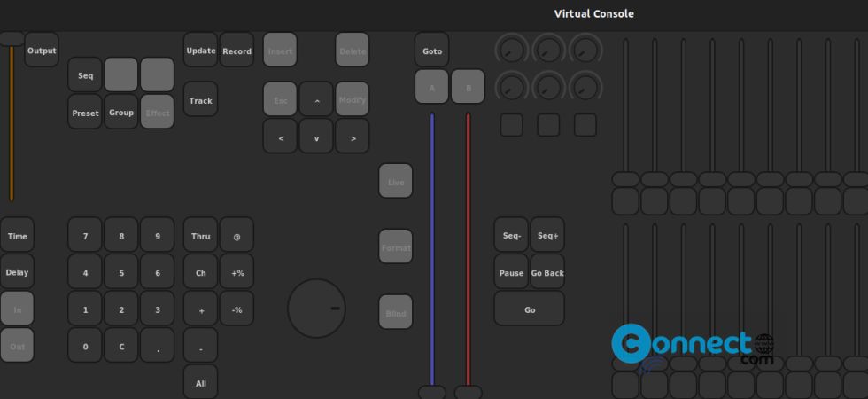
Task: Toggle crossfade A button
Action: (432, 87)
